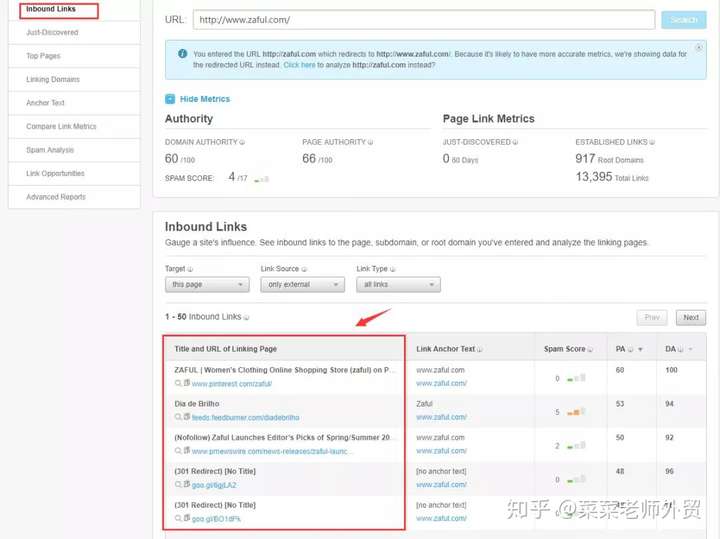Click magnifier icon for goo.gl/6giLA2
Screen dimensions: 720x539
pos(178,485)
